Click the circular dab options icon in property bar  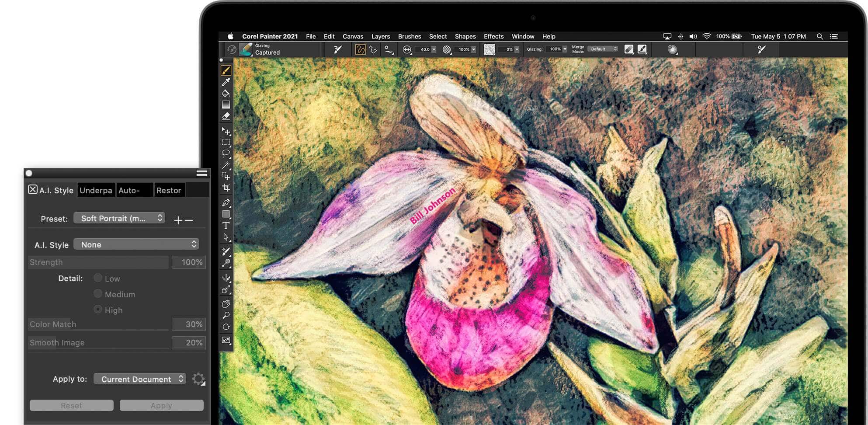pos(673,49)
